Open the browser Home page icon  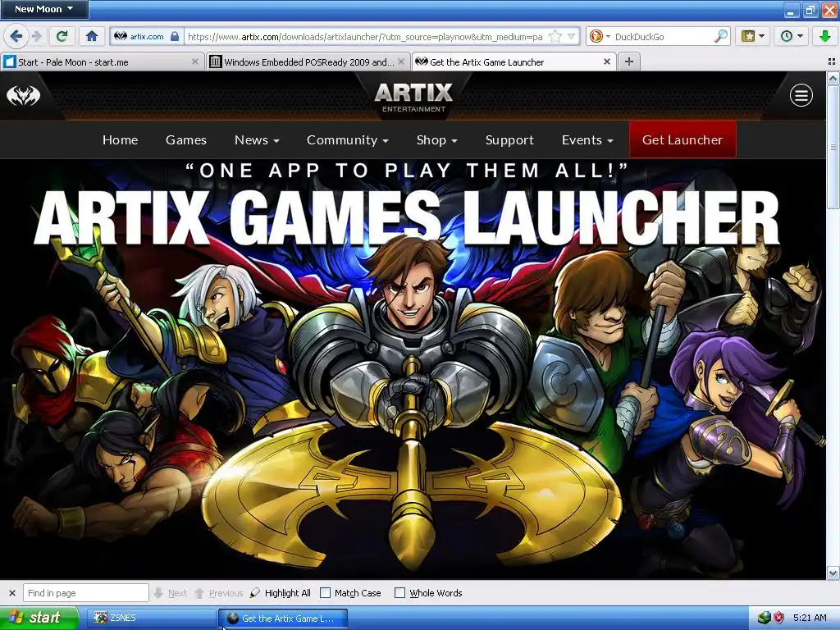(x=92, y=36)
